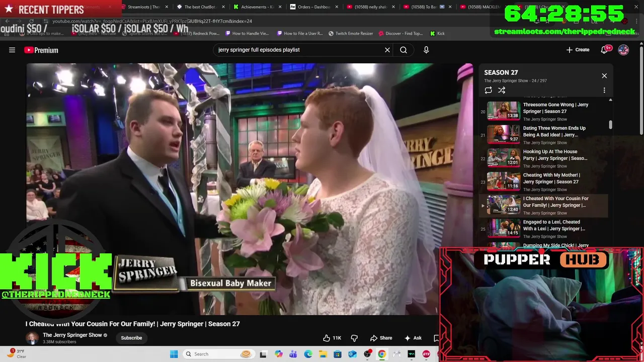This screenshot has height=362, width=644.
Task: Open the weather widget showing 31°F
Action: (16, 354)
